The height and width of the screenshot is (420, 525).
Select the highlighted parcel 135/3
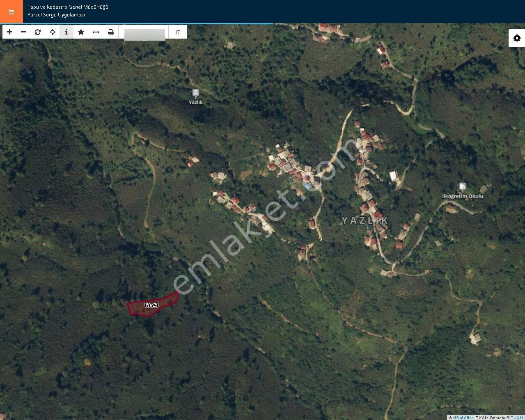coord(152,305)
